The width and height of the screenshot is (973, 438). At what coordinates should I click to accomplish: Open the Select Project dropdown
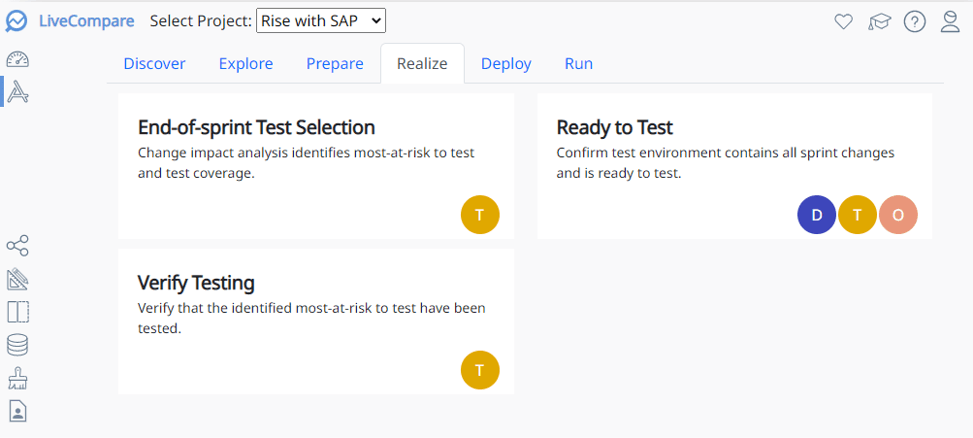(x=320, y=20)
